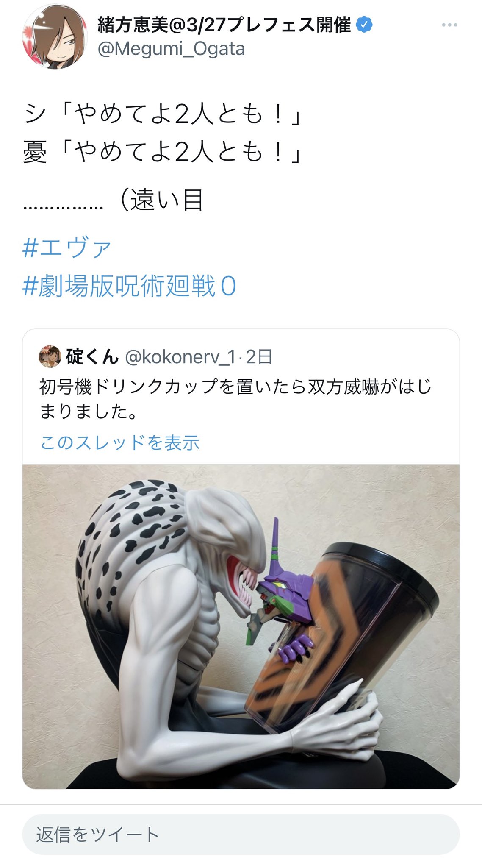482x868 pixels.
Task: Open the @Megumi_Ogata handle
Action: [171, 49]
